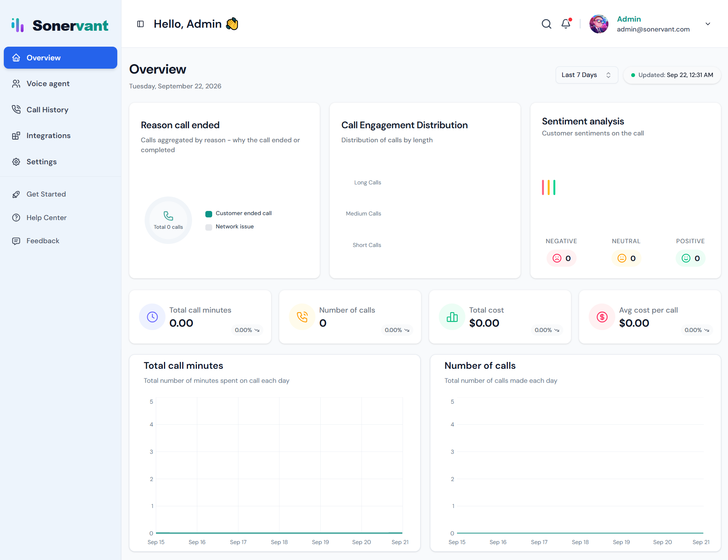Open notifications bell
The height and width of the screenshot is (560, 728).
(566, 24)
